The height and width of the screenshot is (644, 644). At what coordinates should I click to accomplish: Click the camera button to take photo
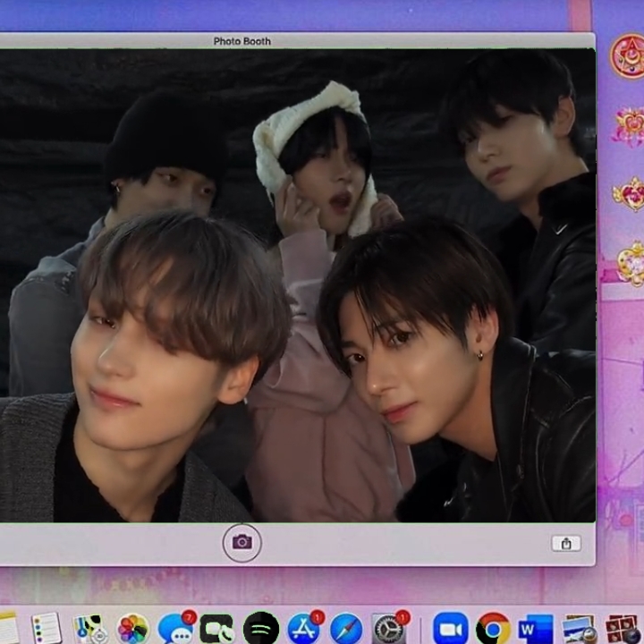[241, 542]
